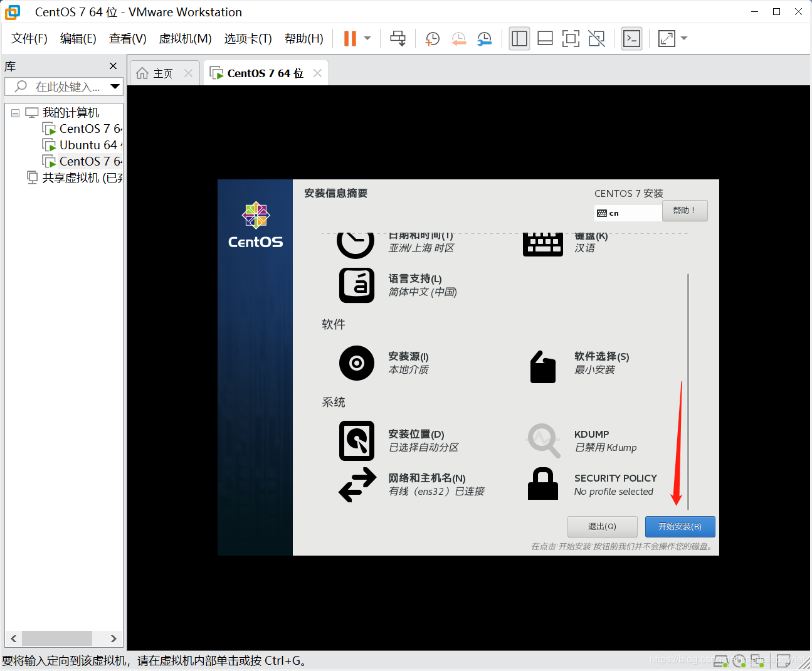Click 最小安装 text
Viewport: 812px width, 671px height.
click(594, 370)
